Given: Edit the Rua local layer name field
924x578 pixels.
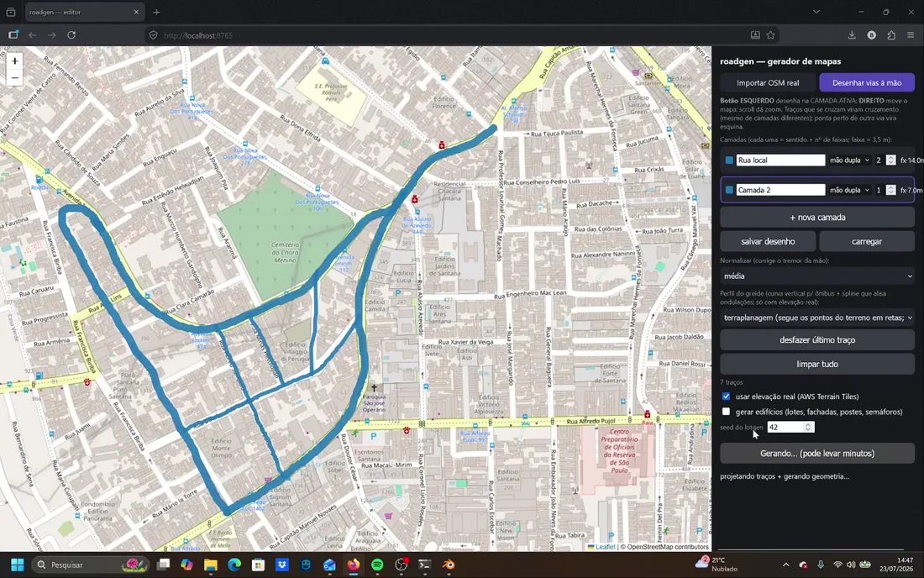Looking at the screenshot, I should [x=781, y=160].
